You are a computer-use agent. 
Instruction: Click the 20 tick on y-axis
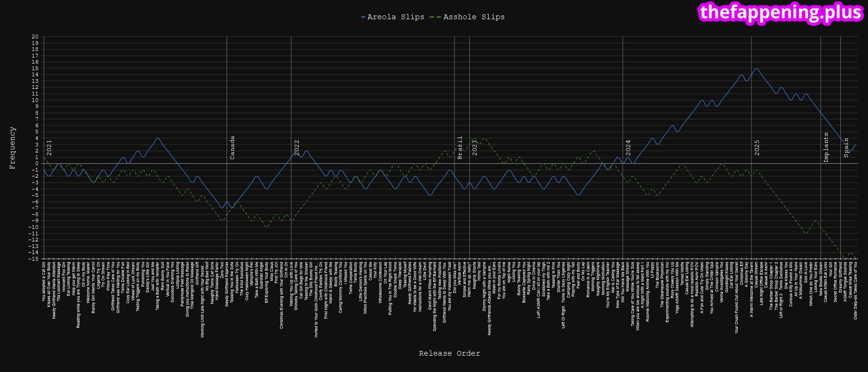[x=35, y=36]
